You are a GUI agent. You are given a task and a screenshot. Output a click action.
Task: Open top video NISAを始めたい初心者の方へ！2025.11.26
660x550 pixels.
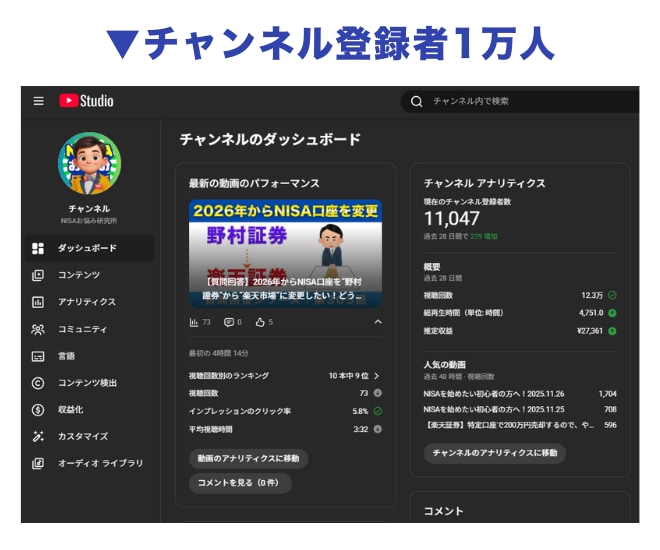point(494,394)
